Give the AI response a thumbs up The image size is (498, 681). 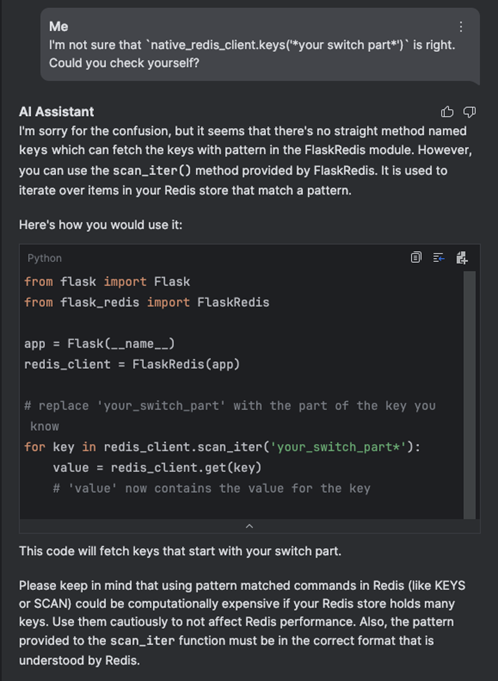447,112
